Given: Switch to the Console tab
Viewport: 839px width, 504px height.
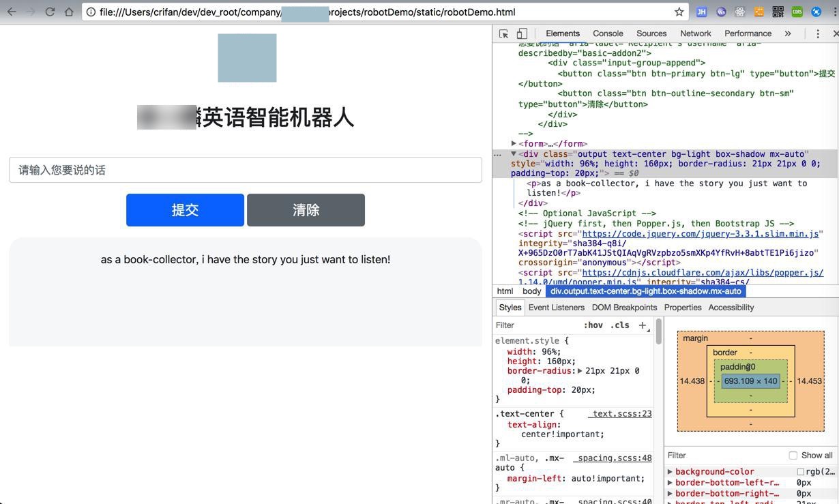Looking at the screenshot, I should (608, 33).
